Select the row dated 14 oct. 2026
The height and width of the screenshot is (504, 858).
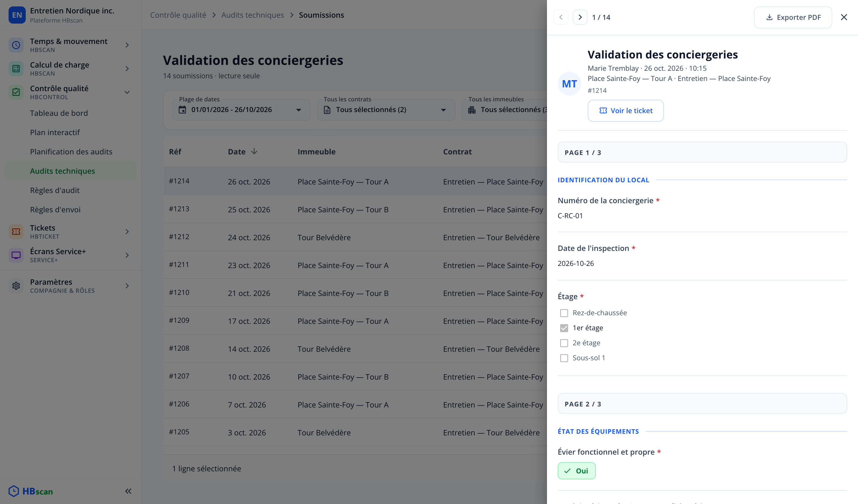(x=355, y=349)
